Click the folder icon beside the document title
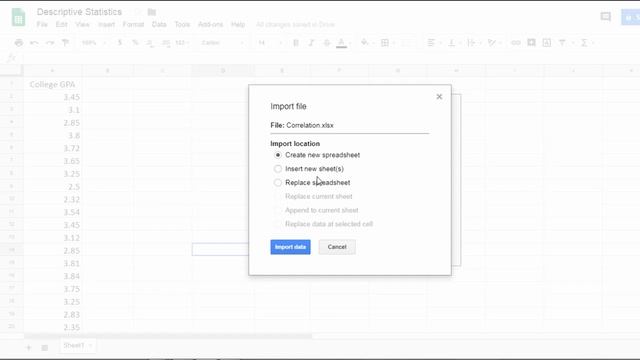Viewport: 640px width, 360px height. pyautogui.click(x=152, y=12)
